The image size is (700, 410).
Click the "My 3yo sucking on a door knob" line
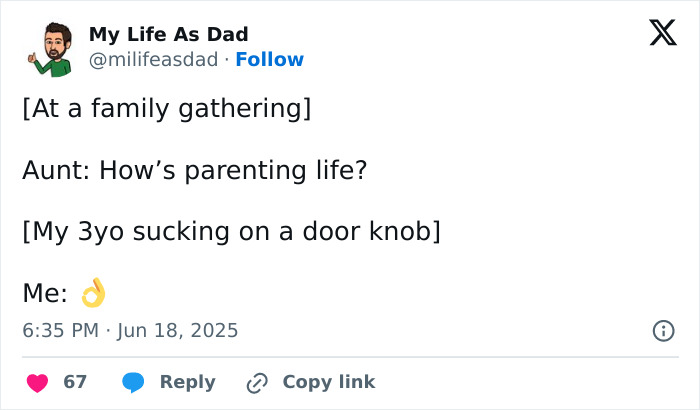(231, 231)
